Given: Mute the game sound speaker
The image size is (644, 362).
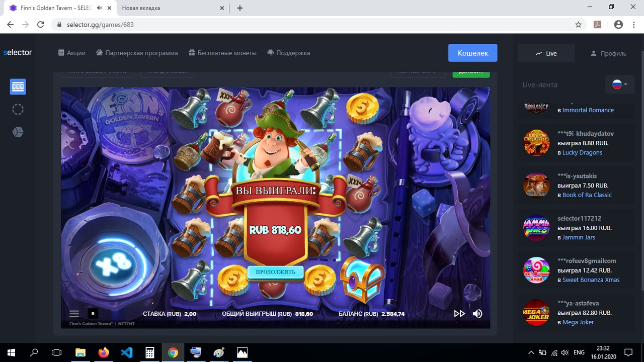Looking at the screenshot, I should click(477, 314).
